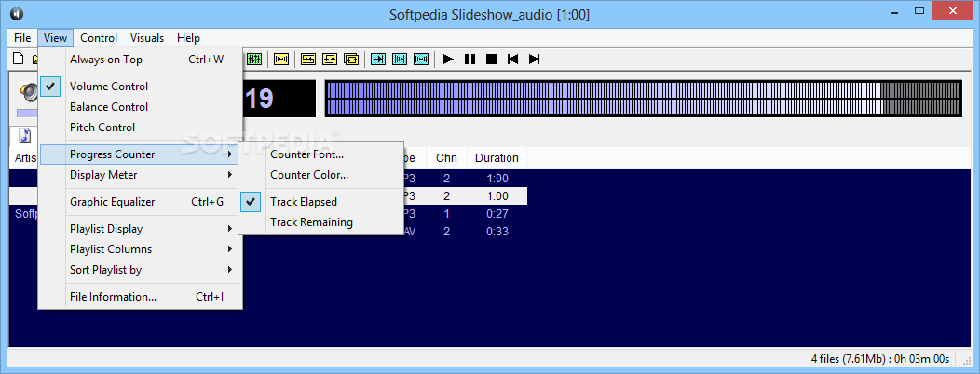Click the middle cyan toolbar icon
Image resolution: width=980 pixels, height=374 pixels.
pyautogui.click(x=400, y=60)
